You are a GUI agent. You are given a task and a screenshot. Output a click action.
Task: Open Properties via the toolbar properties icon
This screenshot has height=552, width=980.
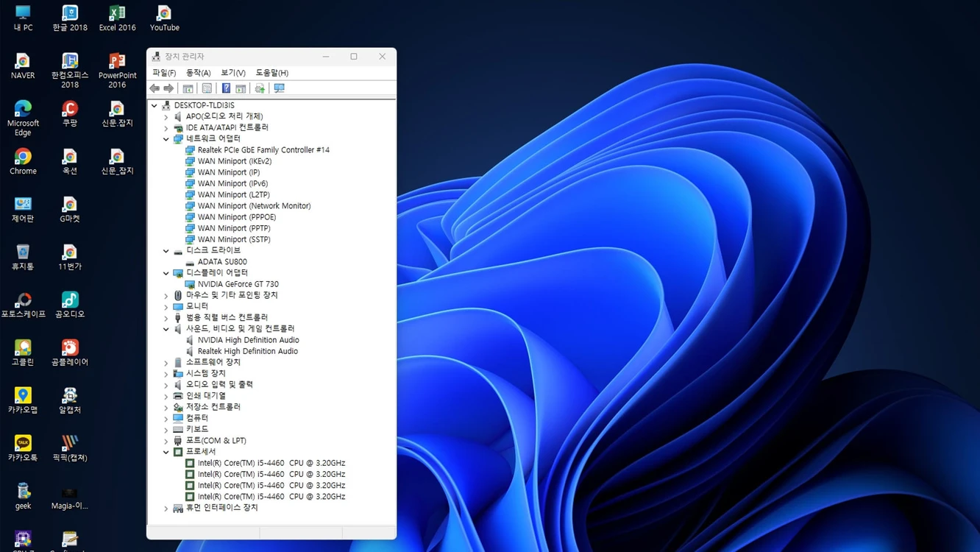pyautogui.click(x=207, y=88)
